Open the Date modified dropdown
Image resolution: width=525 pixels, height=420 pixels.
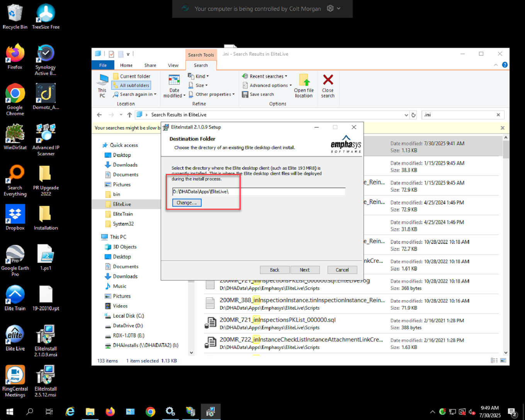[x=174, y=86]
